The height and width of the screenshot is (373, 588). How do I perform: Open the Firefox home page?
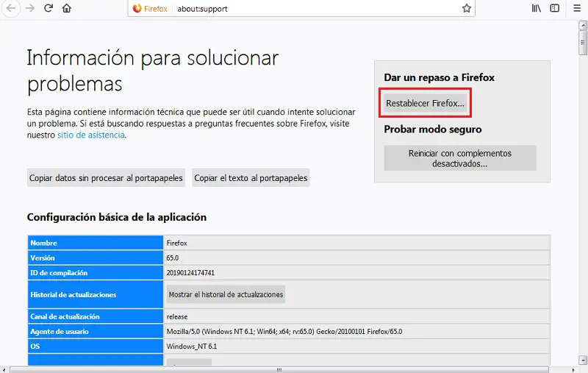pyautogui.click(x=67, y=8)
